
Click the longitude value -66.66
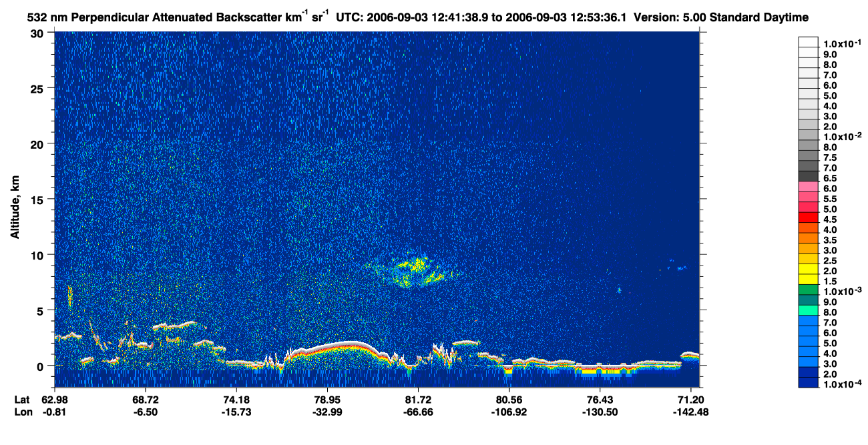[418, 412]
